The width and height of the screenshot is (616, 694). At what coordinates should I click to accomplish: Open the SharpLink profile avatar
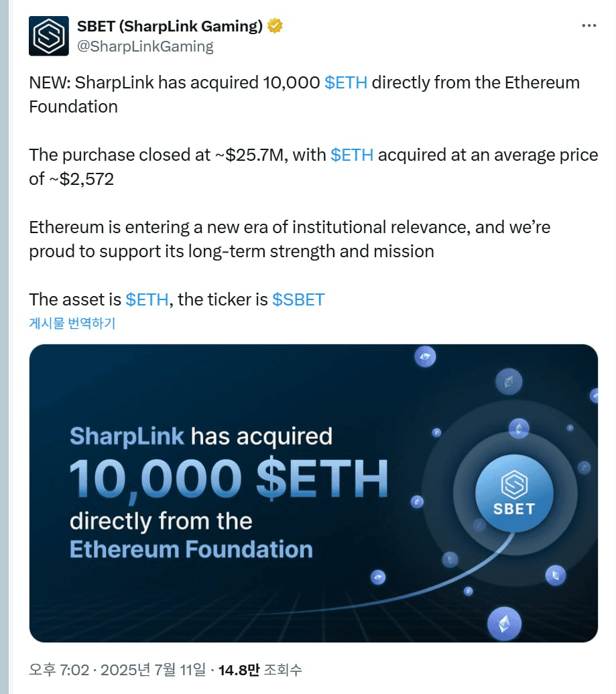click(x=49, y=36)
